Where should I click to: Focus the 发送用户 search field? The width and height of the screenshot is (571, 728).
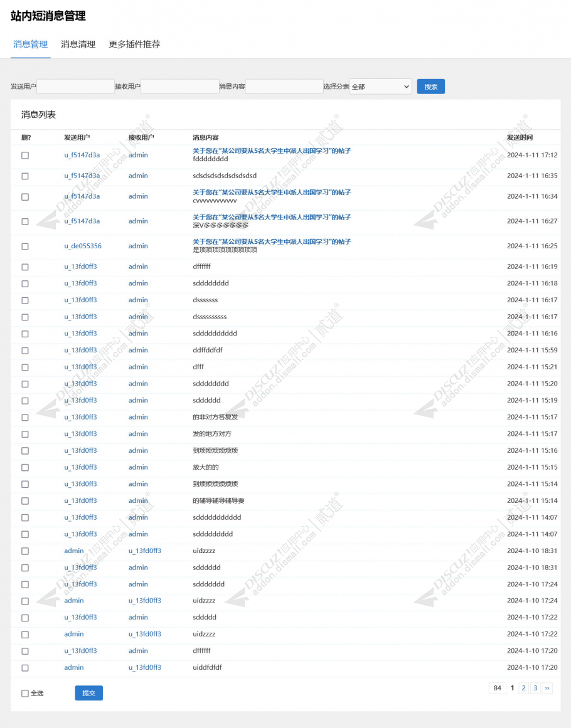tap(76, 87)
